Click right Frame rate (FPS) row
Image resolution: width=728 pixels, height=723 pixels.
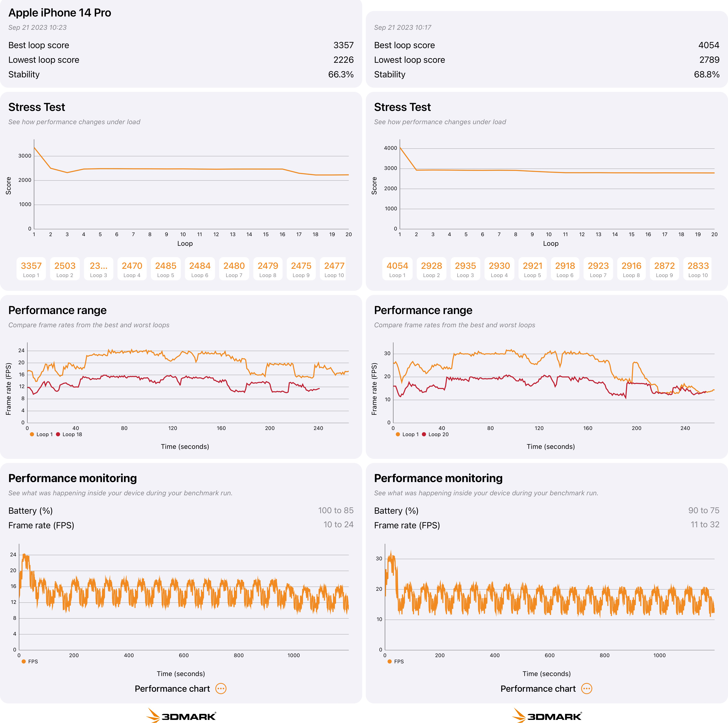[547, 525]
